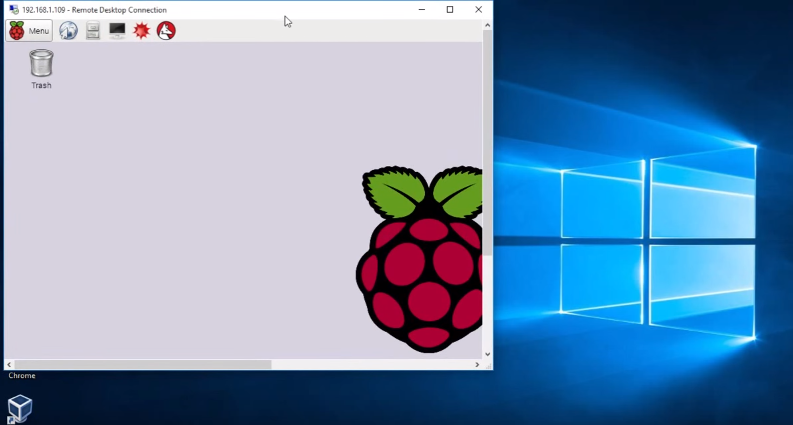Maximize the Remote Desktop Connection window
Viewport: 793px width, 425px height.
point(450,10)
